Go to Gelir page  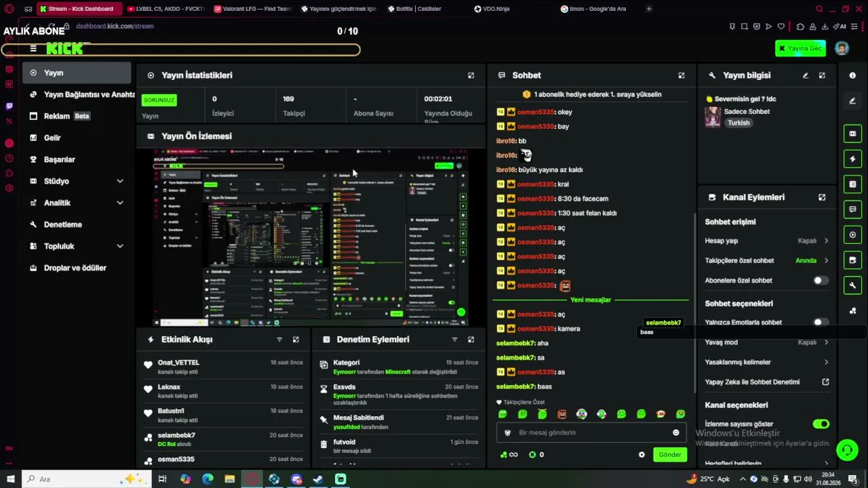(77, 138)
